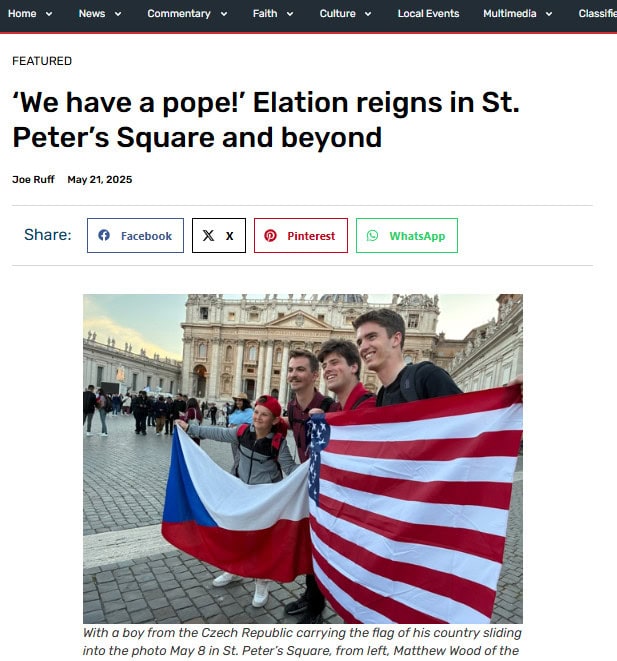The image size is (617, 661).
Task: Click the WhatsApp logo icon
Action: (x=372, y=235)
